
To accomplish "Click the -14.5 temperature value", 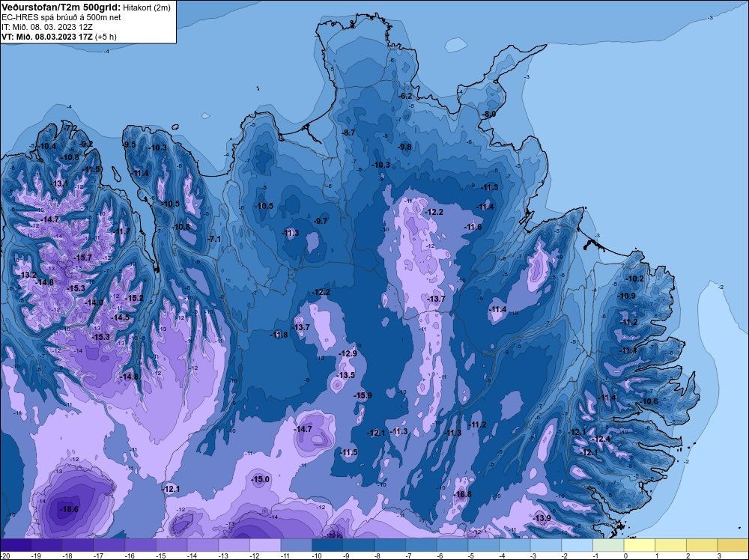I will coord(121,317).
